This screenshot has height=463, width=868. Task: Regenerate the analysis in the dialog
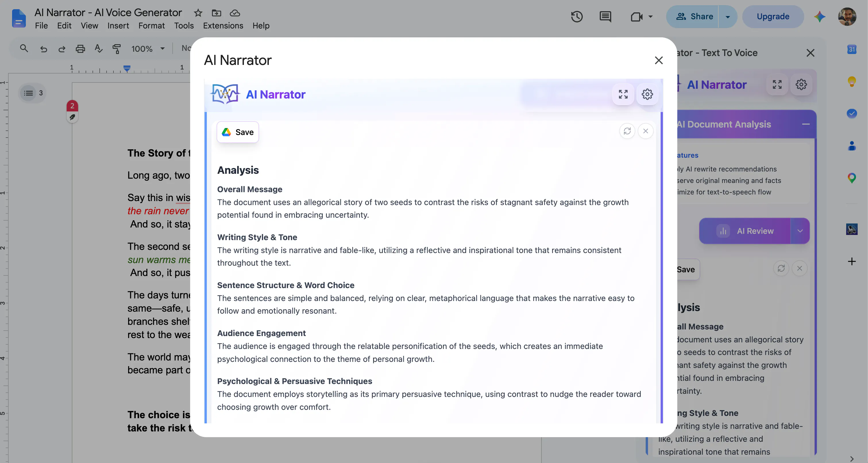point(627,131)
